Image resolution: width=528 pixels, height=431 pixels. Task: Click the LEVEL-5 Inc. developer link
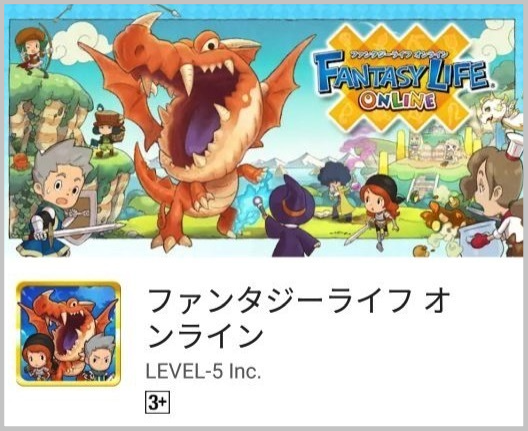(203, 371)
